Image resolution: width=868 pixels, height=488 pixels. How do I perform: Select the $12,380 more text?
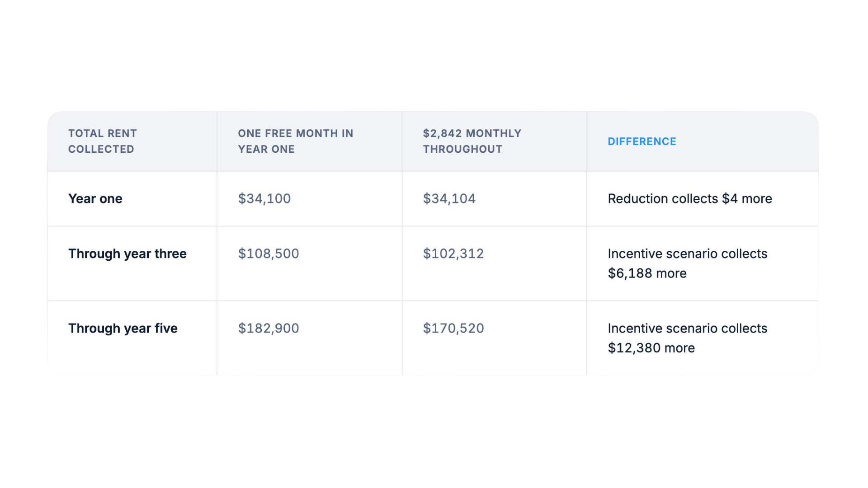point(651,348)
